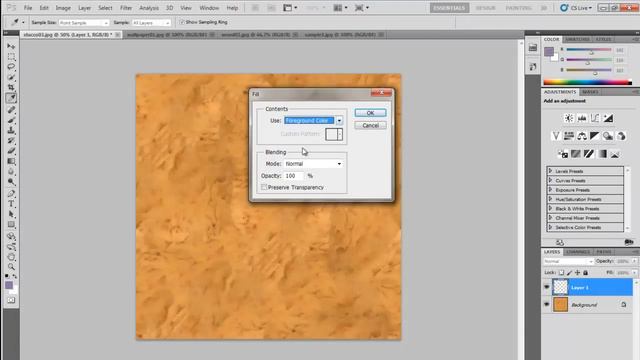Select the Background layer thumbnail

click(560, 304)
